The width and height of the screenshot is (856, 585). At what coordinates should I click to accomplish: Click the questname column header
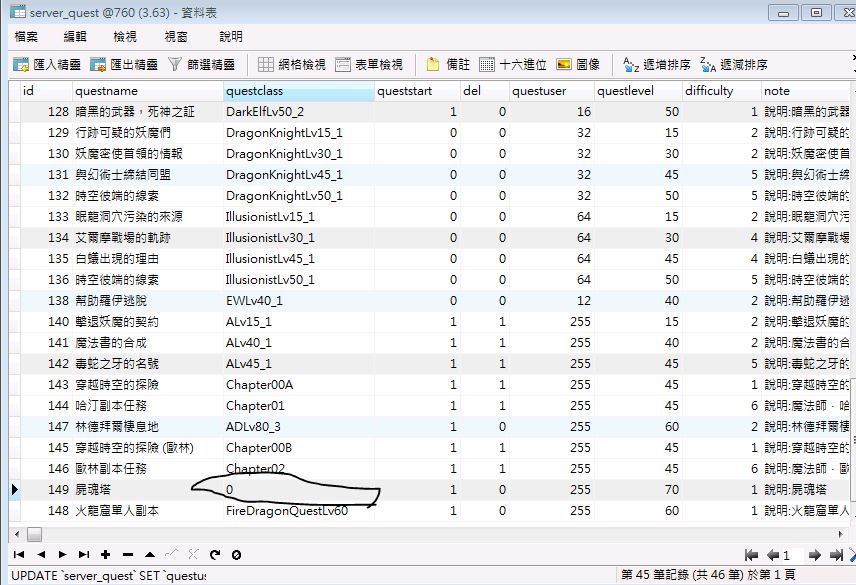pyautogui.click(x=147, y=91)
